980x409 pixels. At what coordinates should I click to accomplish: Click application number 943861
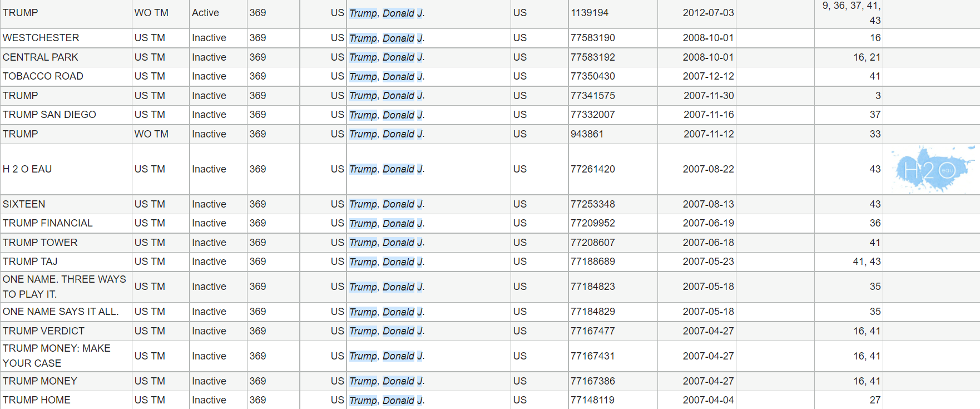coord(587,134)
